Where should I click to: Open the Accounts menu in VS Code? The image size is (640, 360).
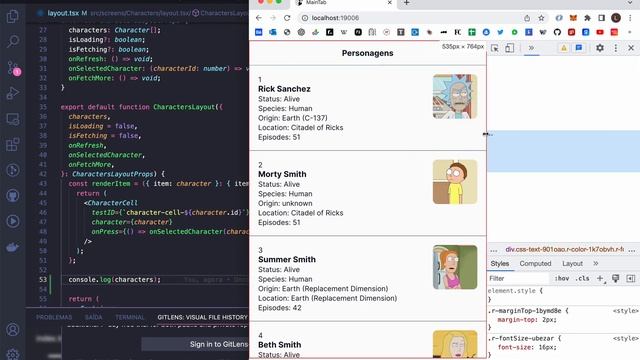[13, 329]
